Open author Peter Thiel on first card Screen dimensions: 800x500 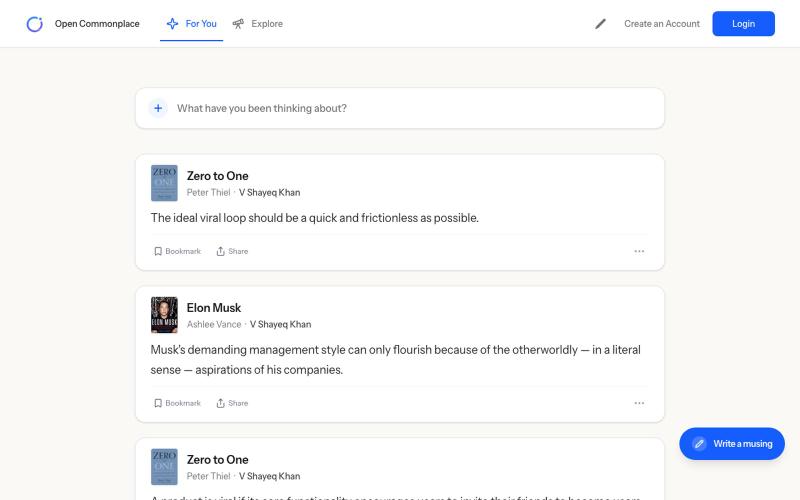(x=208, y=192)
